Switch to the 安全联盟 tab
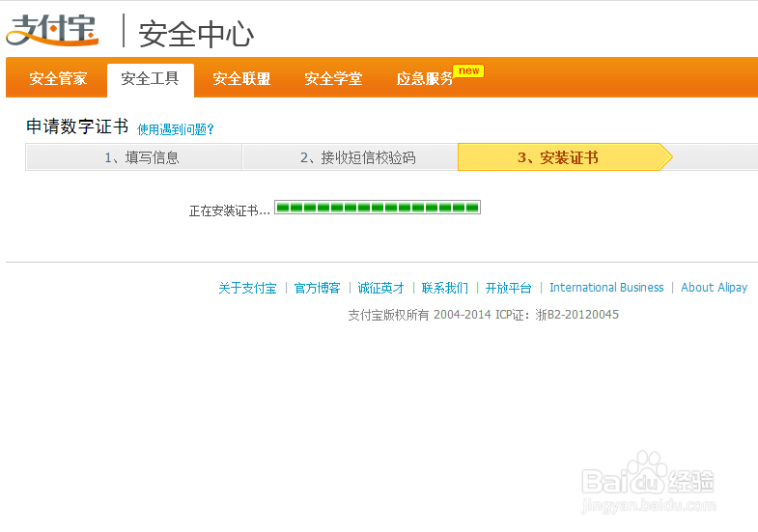Screen dimensions: 758x532 [241, 78]
